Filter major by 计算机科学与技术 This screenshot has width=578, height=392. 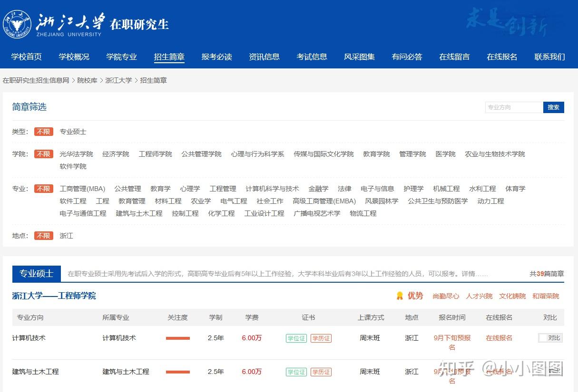tap(272, 189)
